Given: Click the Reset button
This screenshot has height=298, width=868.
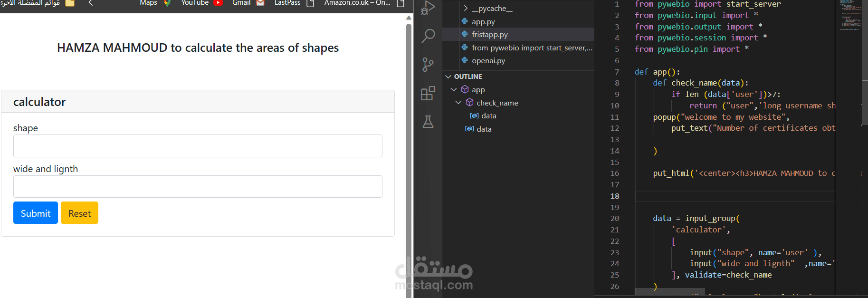Looking at the screenshot, I should point(79,213).
